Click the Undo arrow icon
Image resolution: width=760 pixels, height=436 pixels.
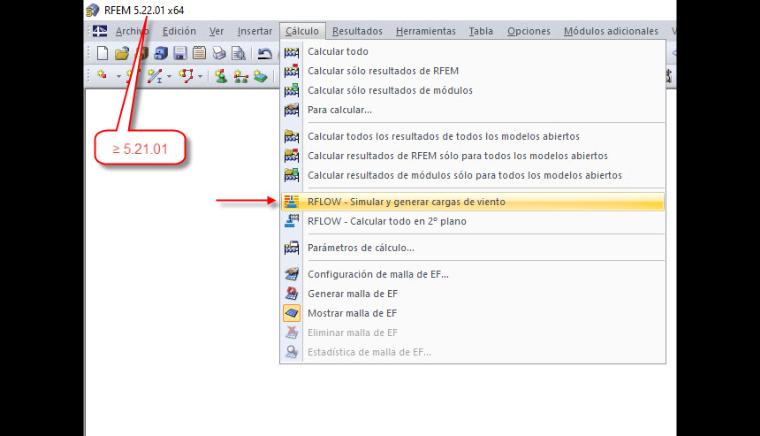click(x=265, y=53)
